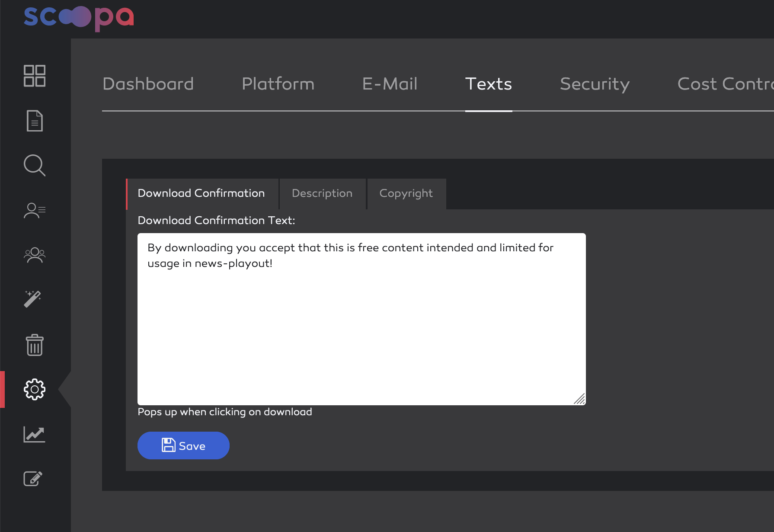Open the Cost Control tab
This screenshot has height=532, width=774.
(x=725, y=84)
